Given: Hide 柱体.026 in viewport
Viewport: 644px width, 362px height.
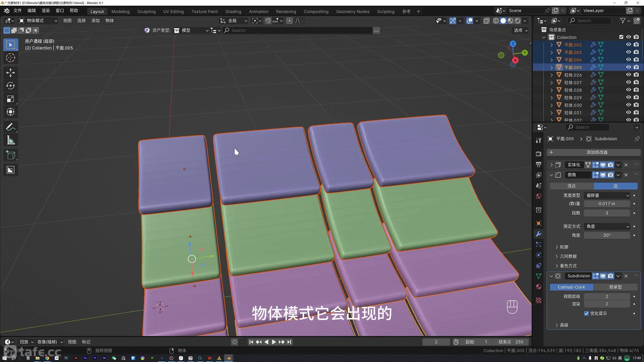Looking at the screenshot, I should [x=629, y=75].
